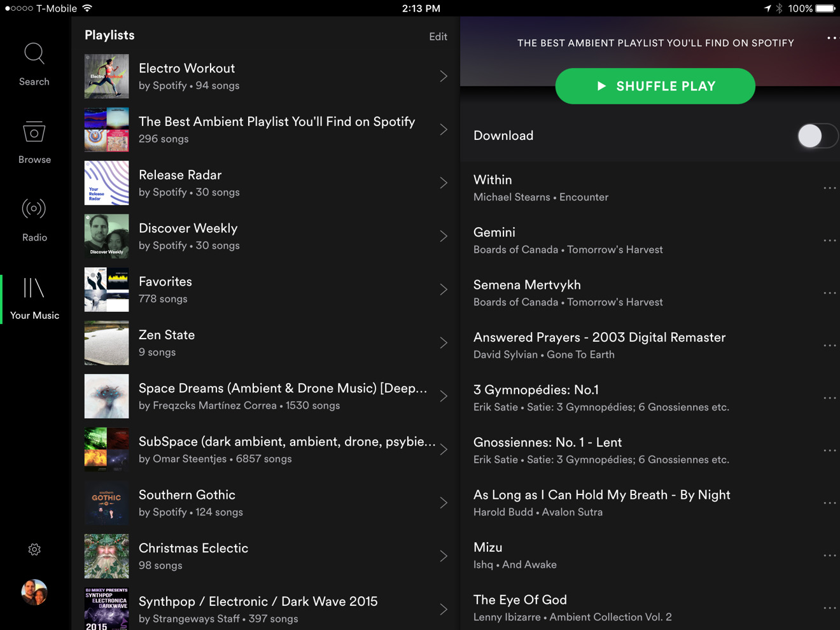The height and width of the screenshot is (630, 840).
Task: Start Shuffle Play
Action: (x=655, y=86)
